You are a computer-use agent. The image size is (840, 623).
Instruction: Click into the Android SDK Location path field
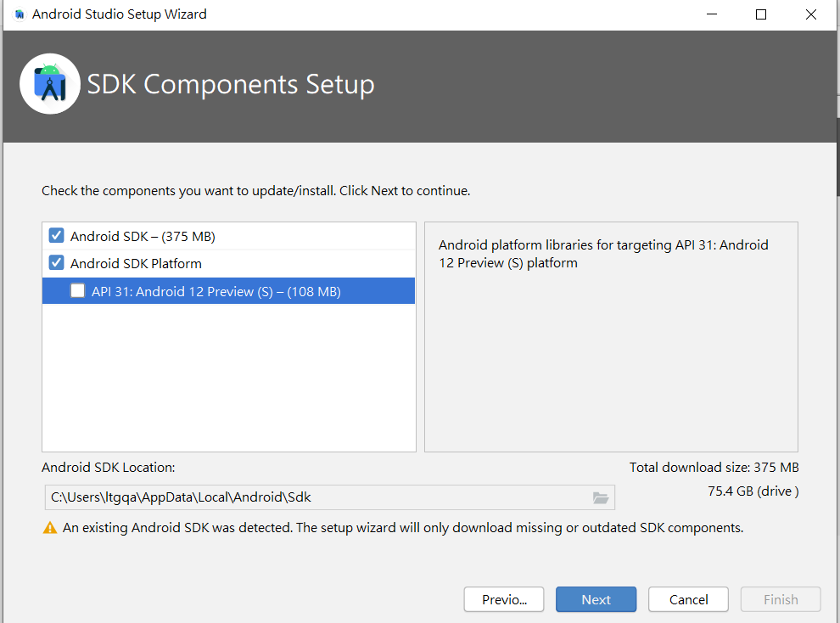[x=314, y=497]
